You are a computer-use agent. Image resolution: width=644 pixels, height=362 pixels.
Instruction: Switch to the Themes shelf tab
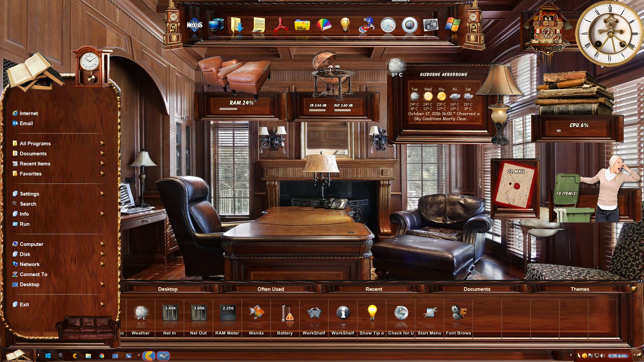580,289
